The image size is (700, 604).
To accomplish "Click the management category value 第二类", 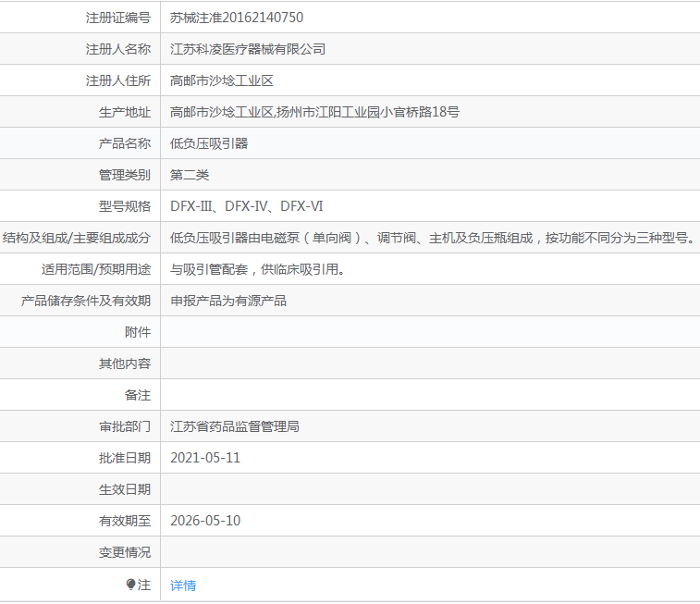I will (190, 175).
